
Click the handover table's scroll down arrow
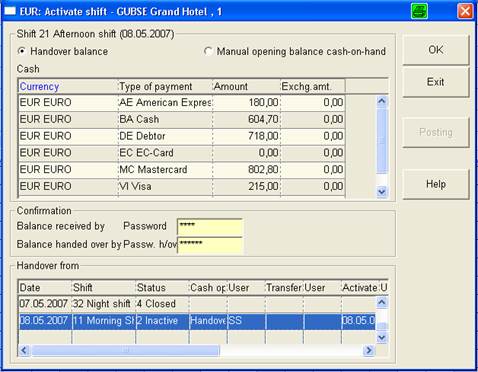[382, 338]
